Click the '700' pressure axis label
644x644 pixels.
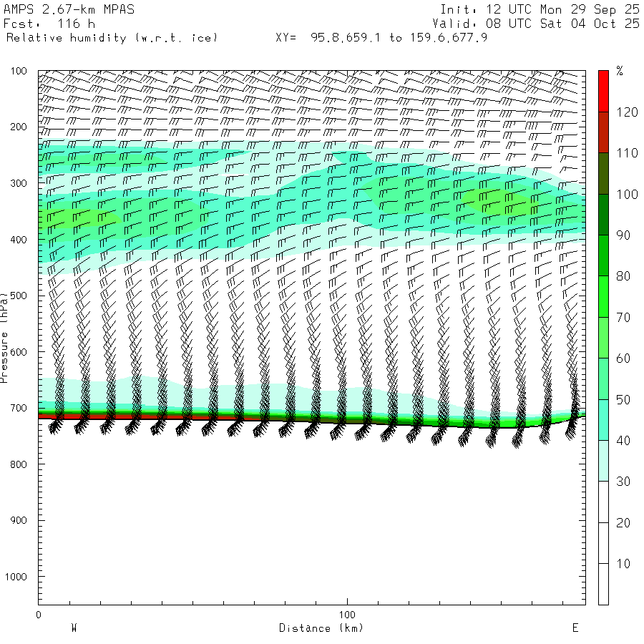tap(19, 409)
